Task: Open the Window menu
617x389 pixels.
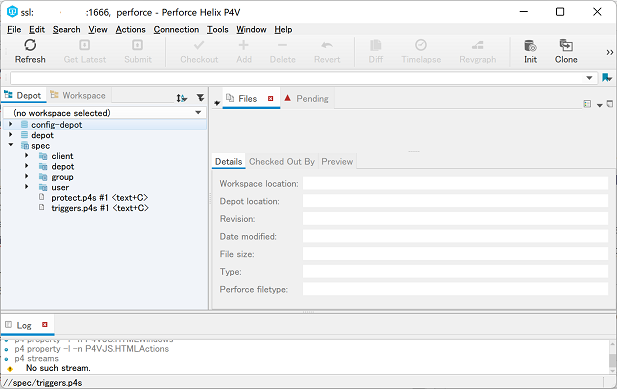Action: 251,29
